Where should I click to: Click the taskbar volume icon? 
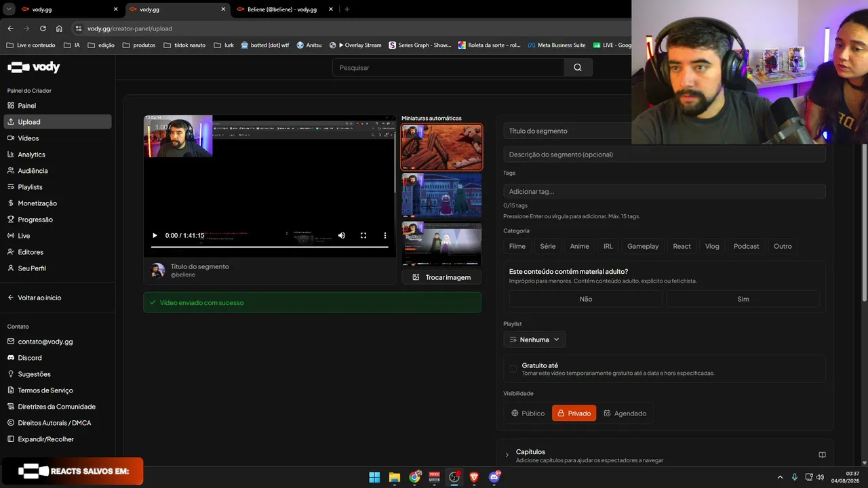click(x=821, y=477)
